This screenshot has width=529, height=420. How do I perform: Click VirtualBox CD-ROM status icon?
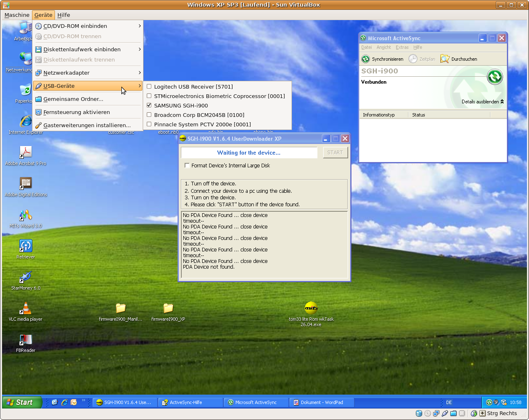428,413
